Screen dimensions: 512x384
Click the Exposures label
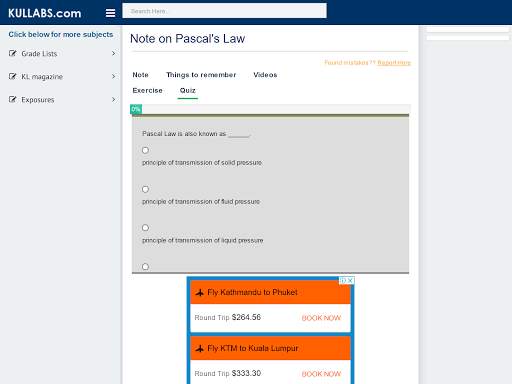coord(38,100)
